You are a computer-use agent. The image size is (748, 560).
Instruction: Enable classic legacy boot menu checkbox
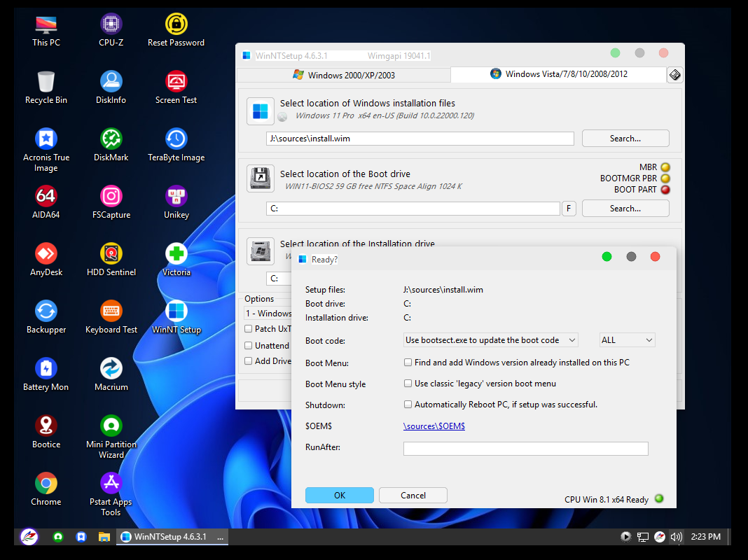coord(408,383)
